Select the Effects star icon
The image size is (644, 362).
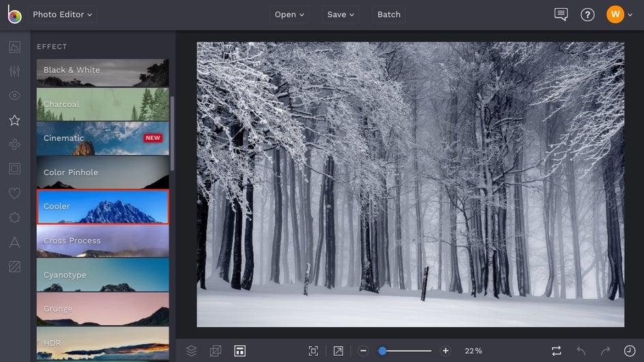[x=14, y=120]
